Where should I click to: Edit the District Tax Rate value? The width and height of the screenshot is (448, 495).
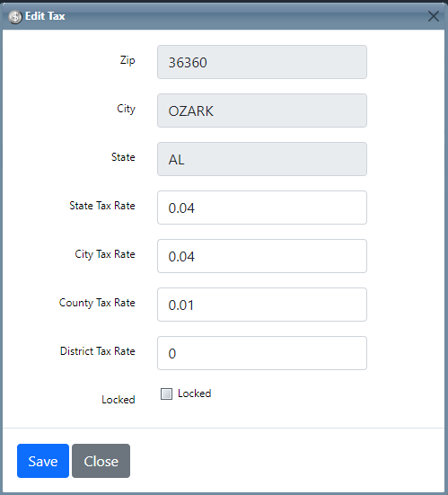coord(262,353)
